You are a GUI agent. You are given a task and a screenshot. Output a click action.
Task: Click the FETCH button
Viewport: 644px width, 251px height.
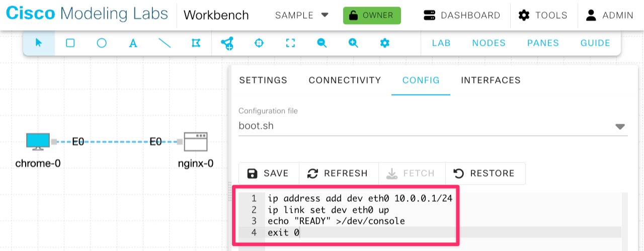411,174
